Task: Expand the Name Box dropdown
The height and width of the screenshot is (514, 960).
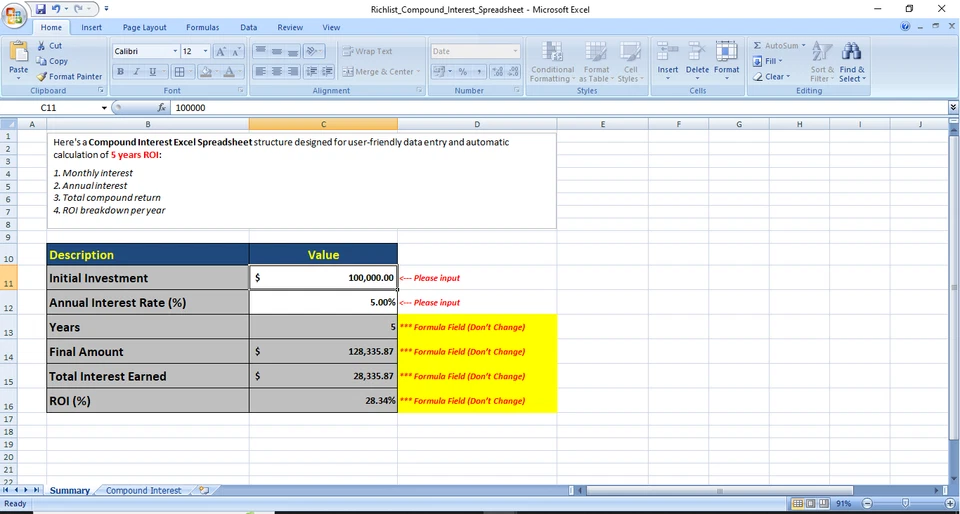Action: tap(105, 108)
